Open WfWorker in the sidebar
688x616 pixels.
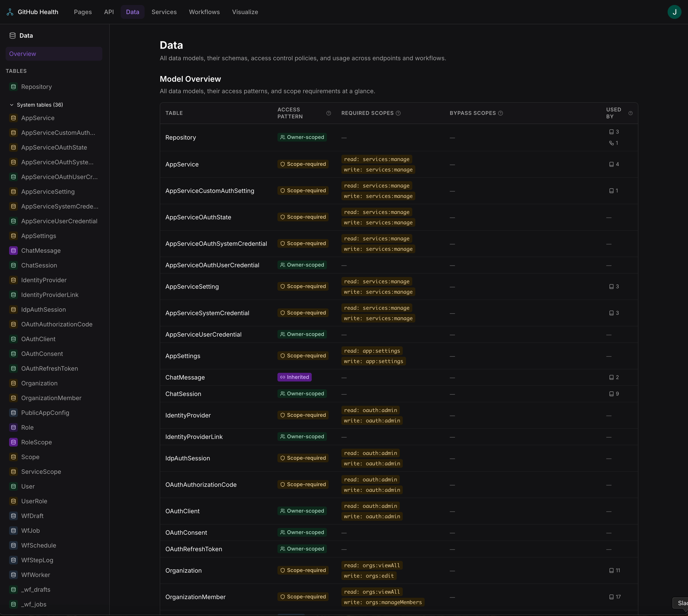[54, 575]
